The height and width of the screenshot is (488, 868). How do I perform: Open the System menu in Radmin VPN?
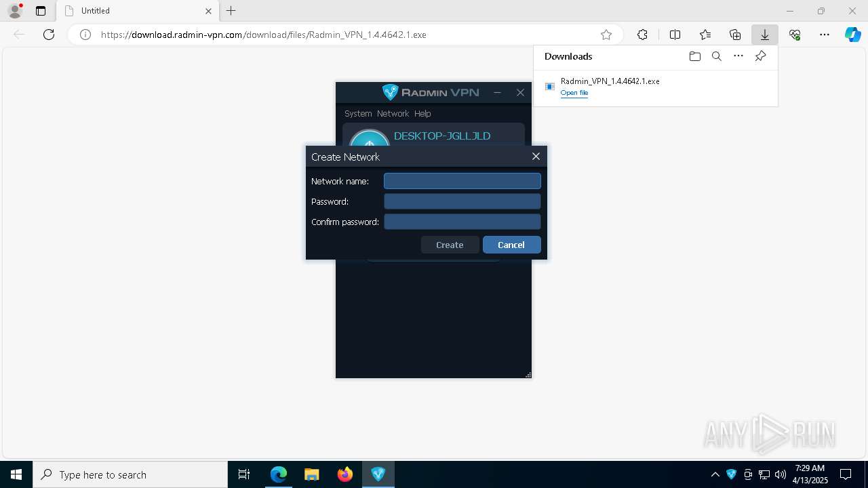[x=358, y=113]
